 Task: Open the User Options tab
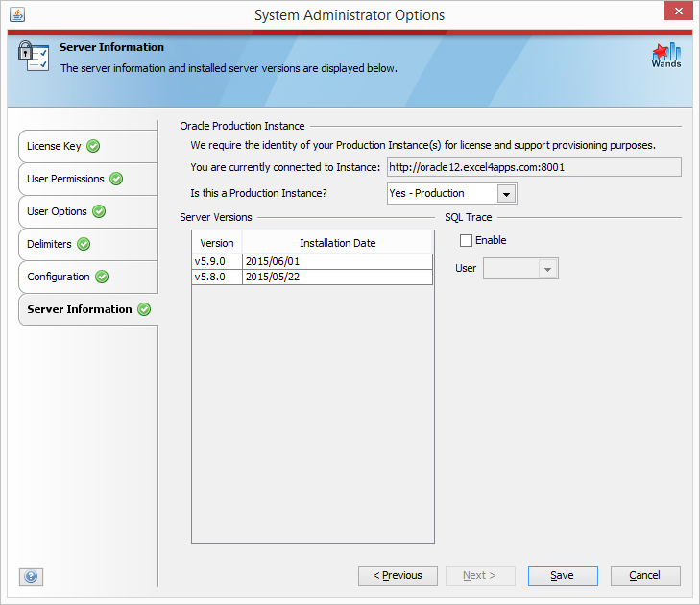pyautogui.click(x=88, y=211)
